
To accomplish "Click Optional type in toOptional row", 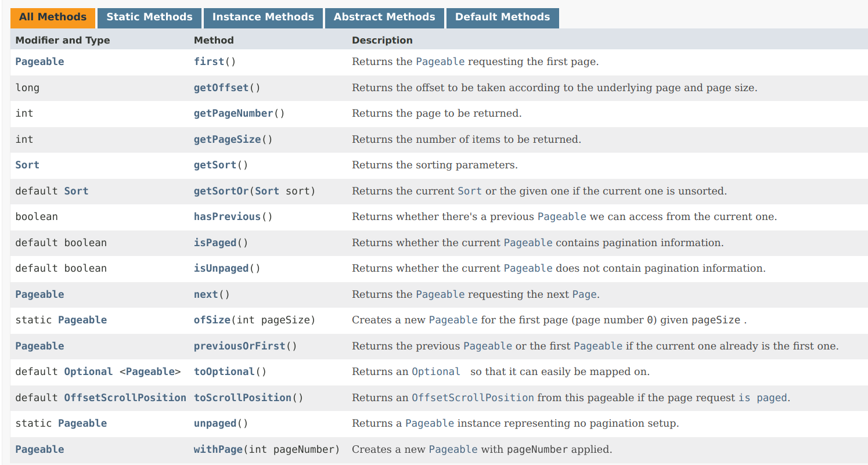I will (x=88, y=372).
